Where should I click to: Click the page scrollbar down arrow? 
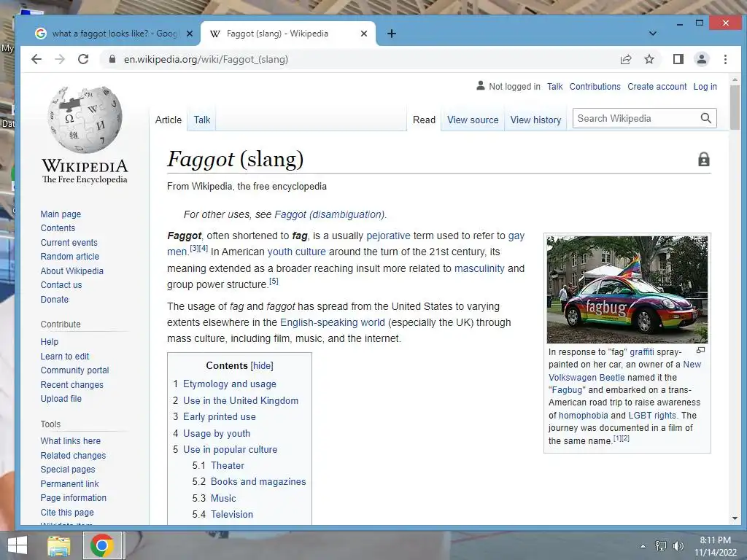(x=735, y=518)
